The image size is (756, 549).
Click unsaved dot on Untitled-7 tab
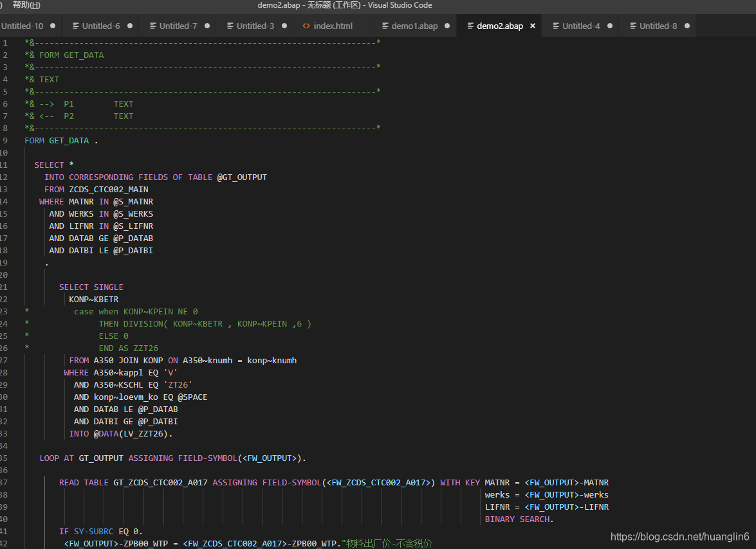point(207,26)
